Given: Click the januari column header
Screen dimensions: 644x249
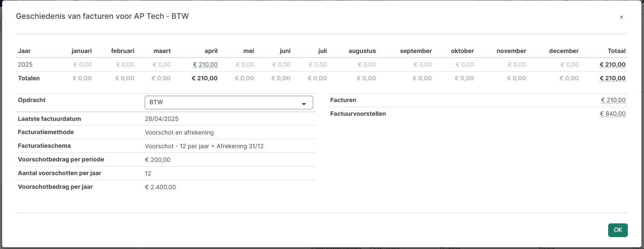Looking at the screenshot, I should tap(82, 51).
